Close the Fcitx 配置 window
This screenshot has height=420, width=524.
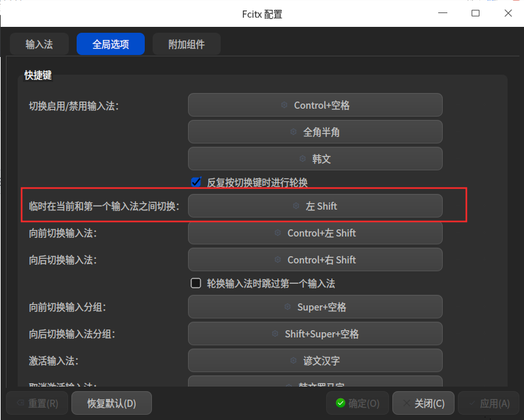point(508,13)
